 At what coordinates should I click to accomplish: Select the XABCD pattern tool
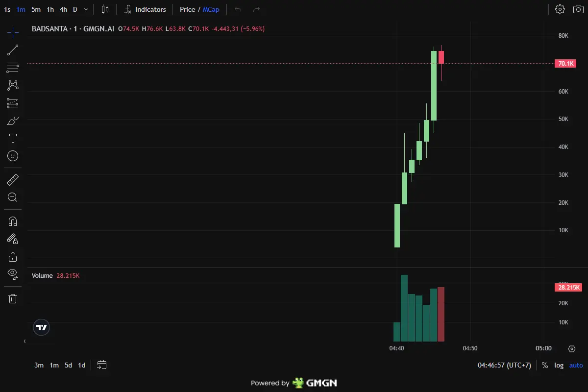(13, 85)
